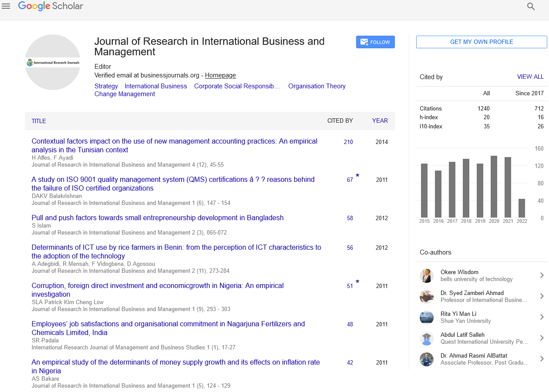Click total Citations value 1240
This screenshot has width=549, height=392.
tap(484, 108)
